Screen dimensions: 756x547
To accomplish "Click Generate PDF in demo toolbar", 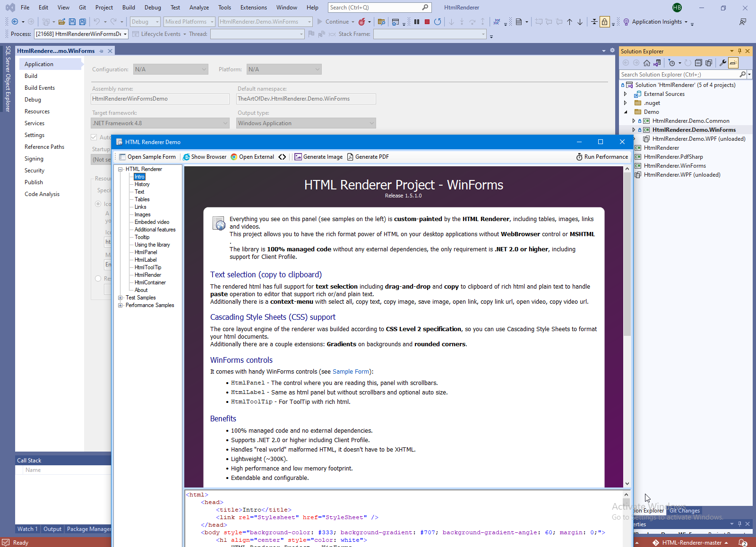I will [x=368, y=157].
